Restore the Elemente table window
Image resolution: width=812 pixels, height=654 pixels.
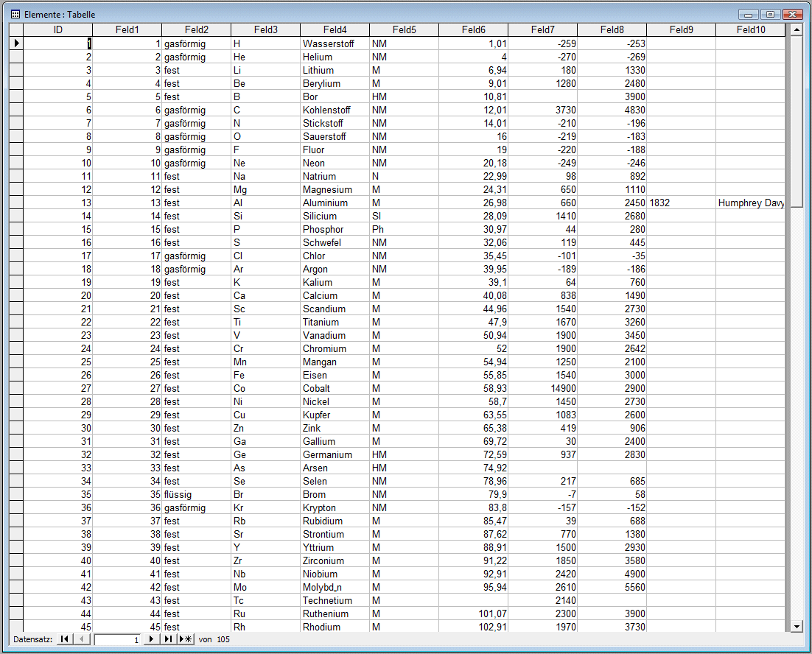pos(770,15)
